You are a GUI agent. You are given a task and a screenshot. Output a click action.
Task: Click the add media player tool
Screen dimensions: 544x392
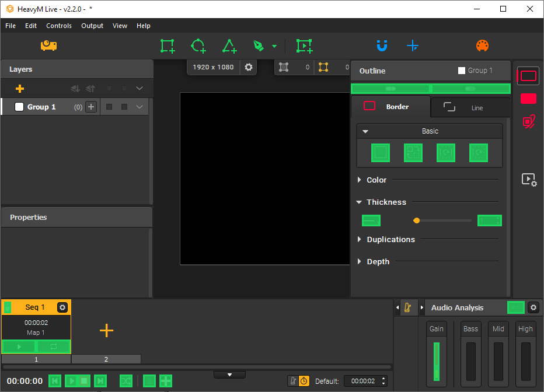(x=304, y=46)
